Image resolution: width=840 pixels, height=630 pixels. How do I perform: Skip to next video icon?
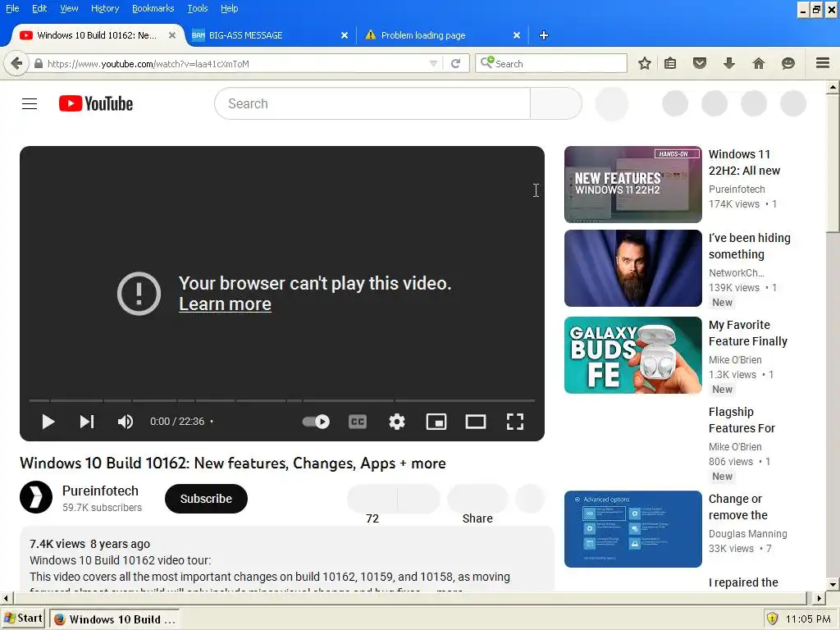(x=87, y=422)
